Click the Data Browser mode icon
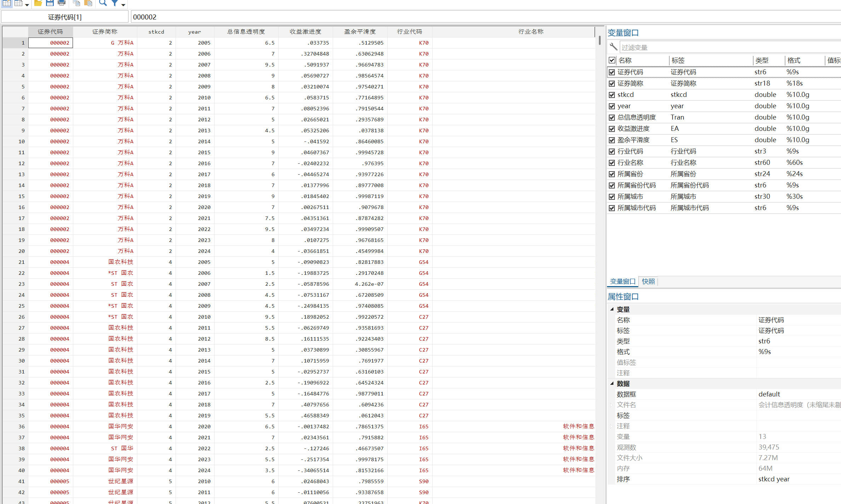The height and width of the screenshot is (504, 841). [x=18, y=3]
